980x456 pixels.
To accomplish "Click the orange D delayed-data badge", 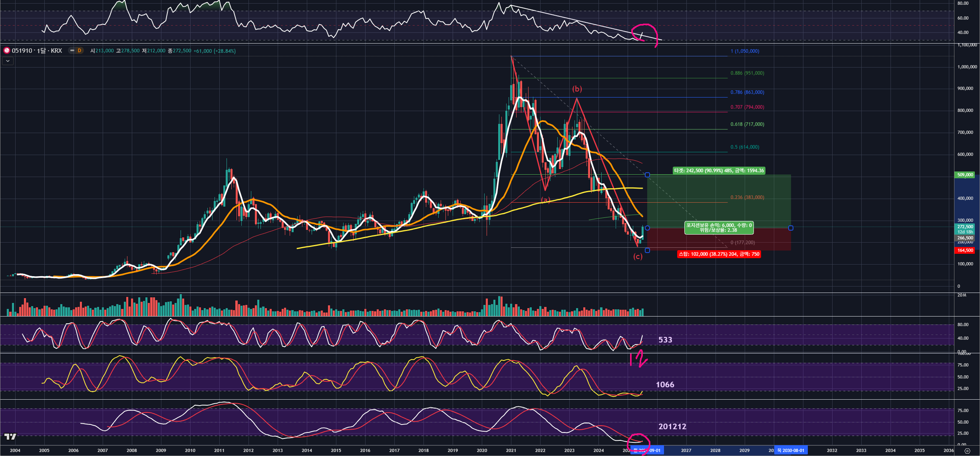I will point(80,51).
